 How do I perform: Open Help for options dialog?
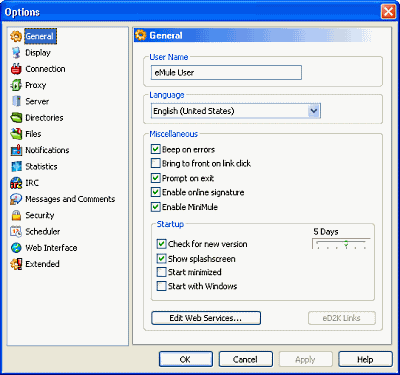(x=365, y=359)
